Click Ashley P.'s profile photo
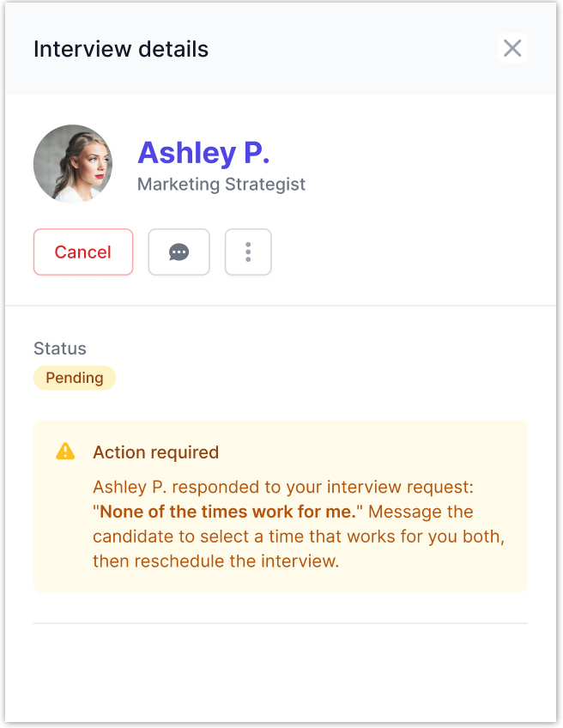 pos(73,164)
